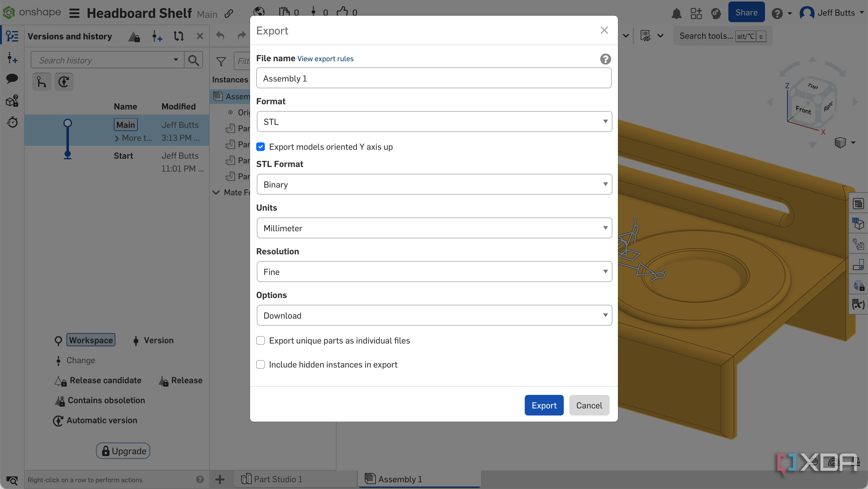Click the Search history input field
The width and height of the screenshot is (868, 489).
point(107,60)
